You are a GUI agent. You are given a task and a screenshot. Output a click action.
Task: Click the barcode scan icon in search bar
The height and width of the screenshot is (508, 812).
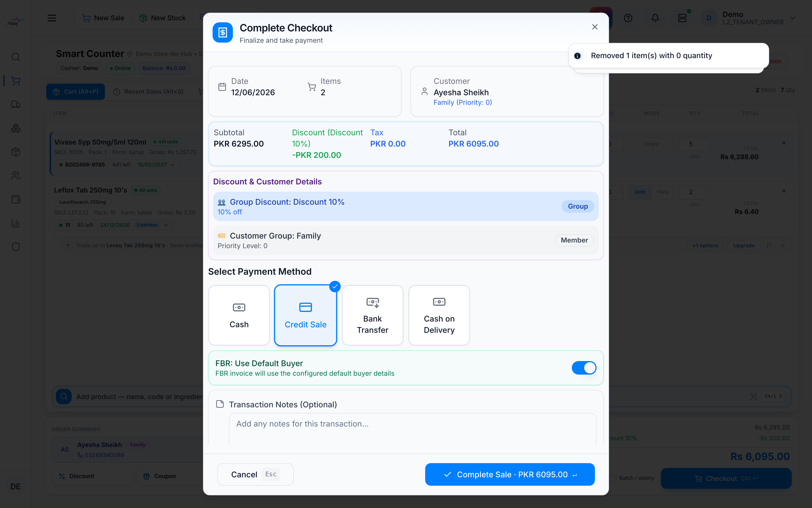[753, 396]
